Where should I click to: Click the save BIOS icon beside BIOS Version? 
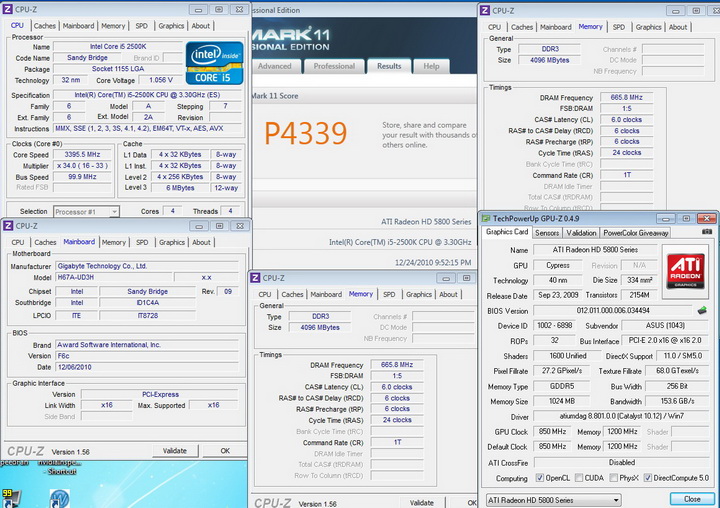click(x=702, y=311)
